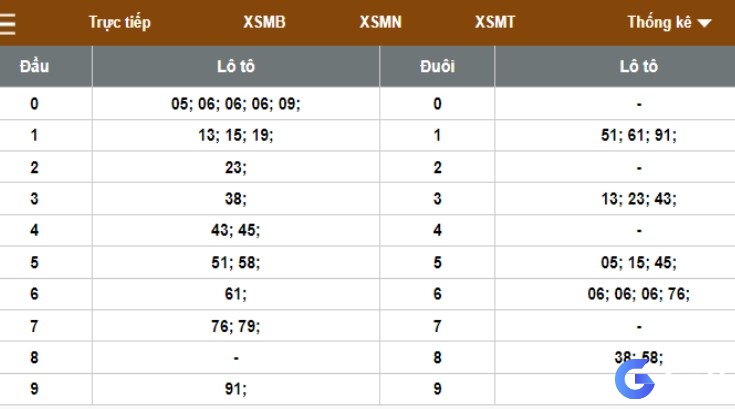Select the cell with 43; 45;

tap(236, 230)
